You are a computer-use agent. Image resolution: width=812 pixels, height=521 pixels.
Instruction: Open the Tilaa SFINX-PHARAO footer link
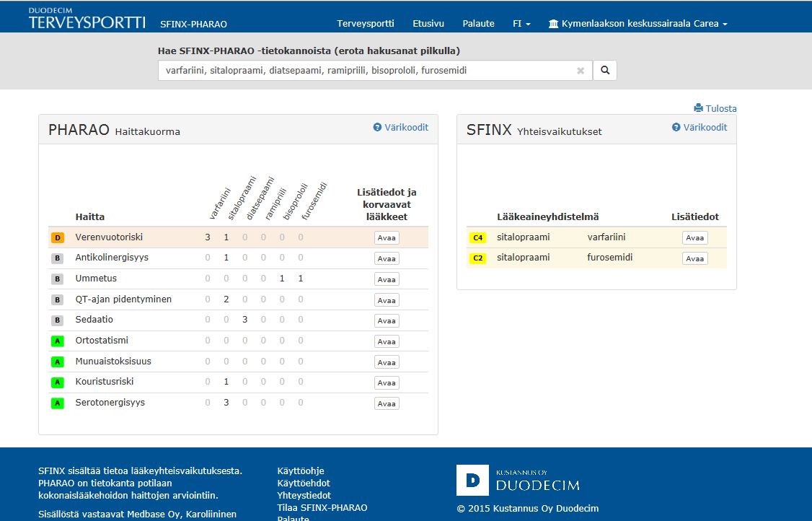[322, 508]
